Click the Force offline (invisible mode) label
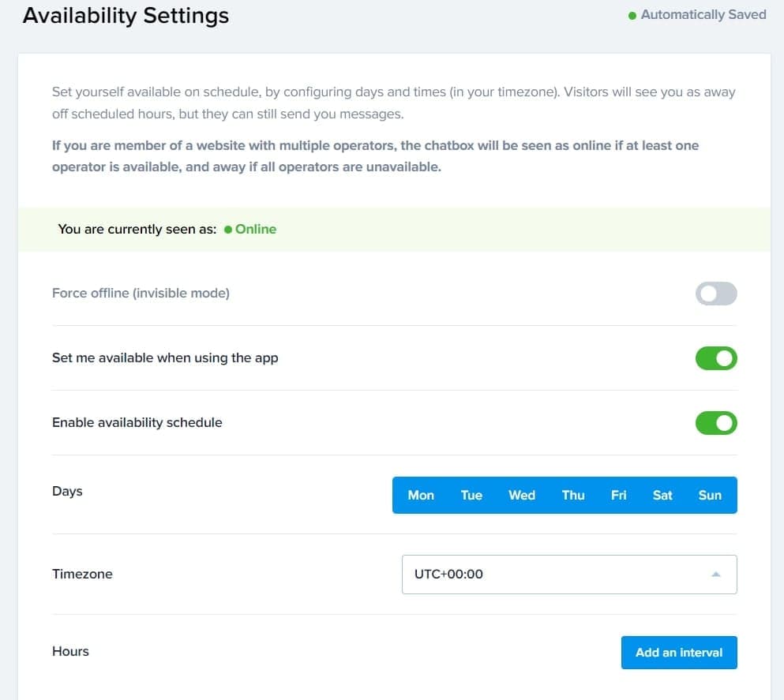Image resolution: width=784 pixels, height=700 pixels. [x=141, y=294]
